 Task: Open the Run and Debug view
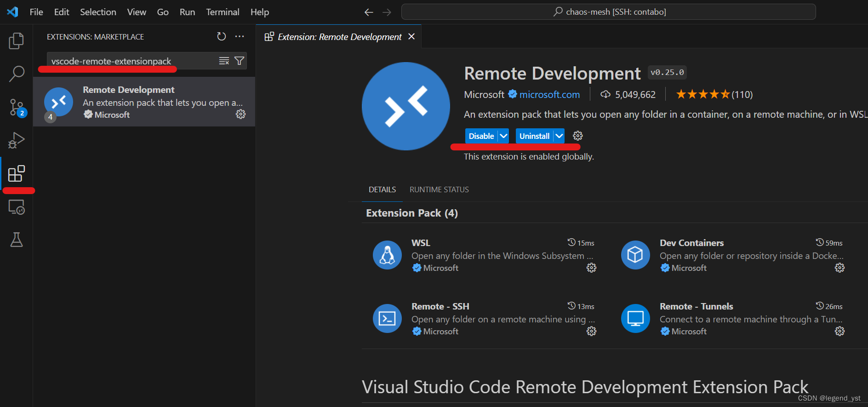click(x=16, y=140)
